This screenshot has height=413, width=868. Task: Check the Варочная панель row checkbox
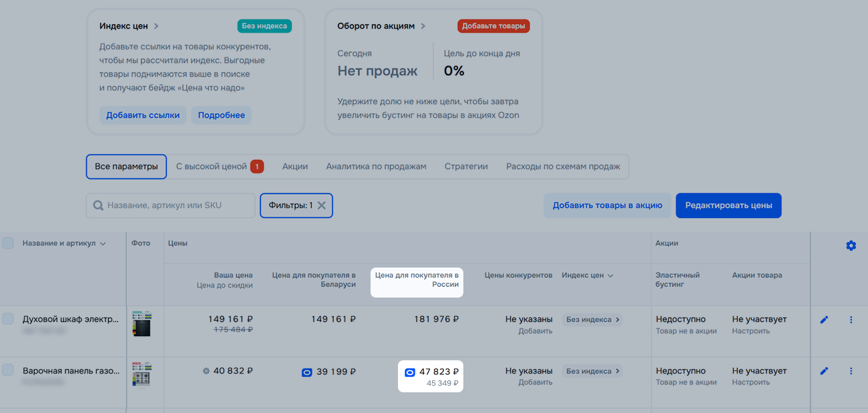click(x=8, y=370)
